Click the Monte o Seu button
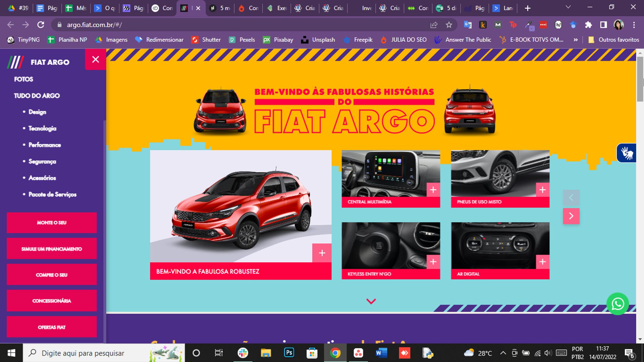The height and width of the screenshot is (362, 644). tap(52, 222)
